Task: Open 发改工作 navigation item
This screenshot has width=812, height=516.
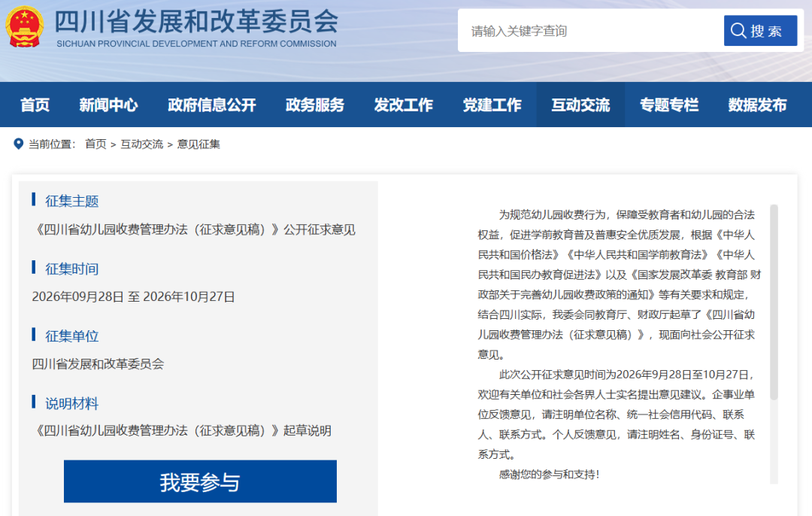Action: (404, 105)
